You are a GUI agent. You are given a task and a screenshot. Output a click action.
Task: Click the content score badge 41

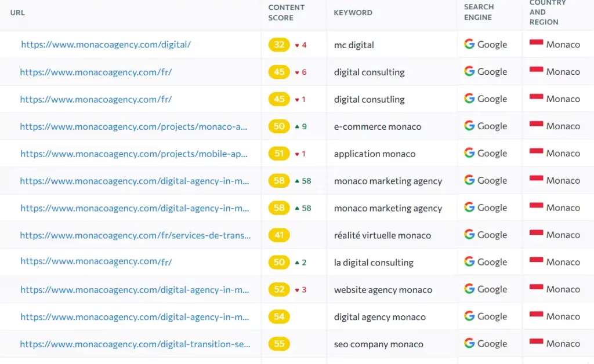(x=279, y=235)
